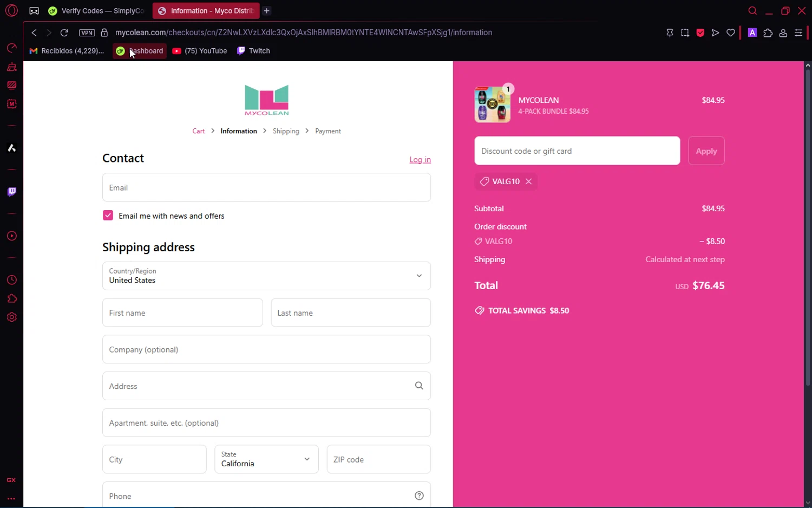The image size is (812, 508).
Task: Click the TOTAL SAVINGS $8.50 text
Action: [528, 310]
